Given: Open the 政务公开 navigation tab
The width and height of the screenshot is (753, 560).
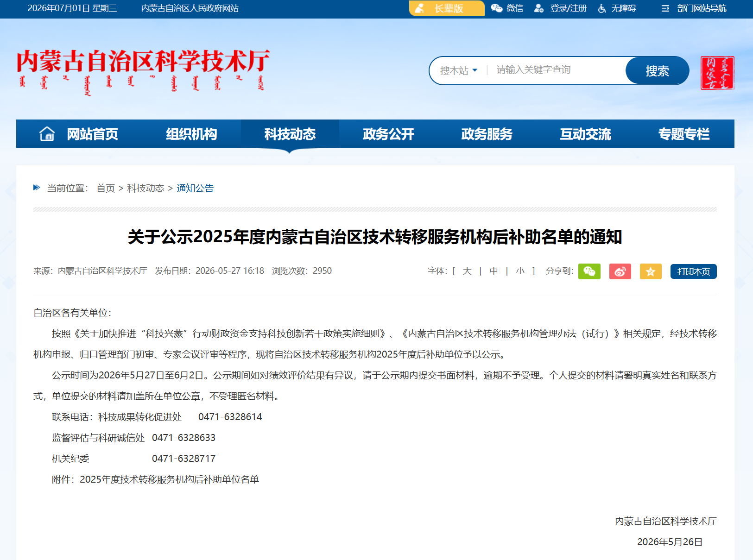Looking at the screenshot, I should 388,134.
